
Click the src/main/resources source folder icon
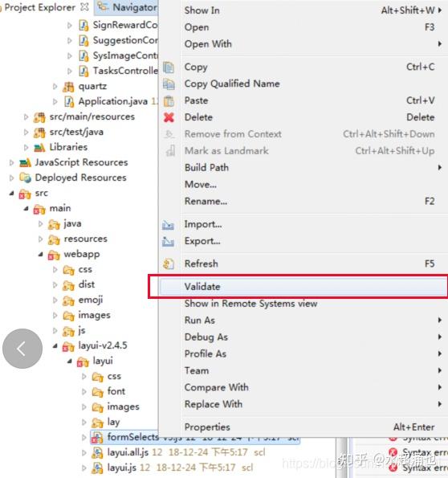[x=39, y=117]
